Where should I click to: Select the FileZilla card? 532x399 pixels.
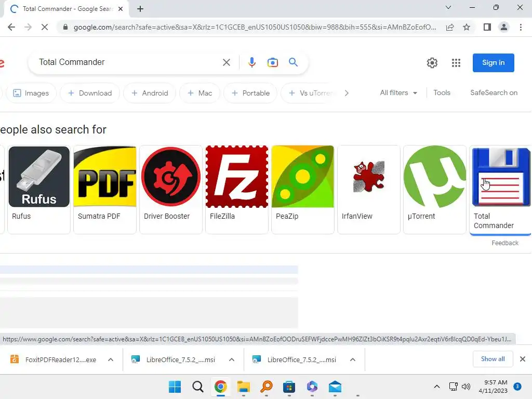click(237, 189)
